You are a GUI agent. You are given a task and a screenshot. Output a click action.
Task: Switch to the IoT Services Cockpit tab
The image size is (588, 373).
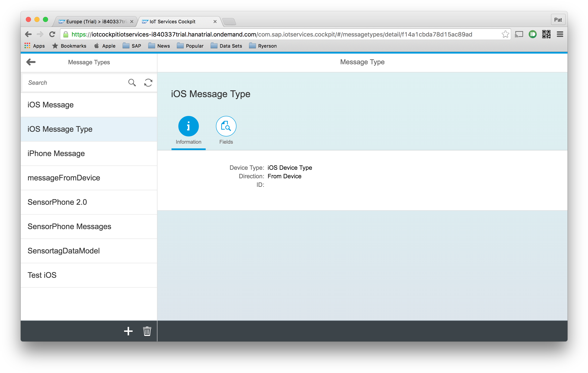point(180,22)
